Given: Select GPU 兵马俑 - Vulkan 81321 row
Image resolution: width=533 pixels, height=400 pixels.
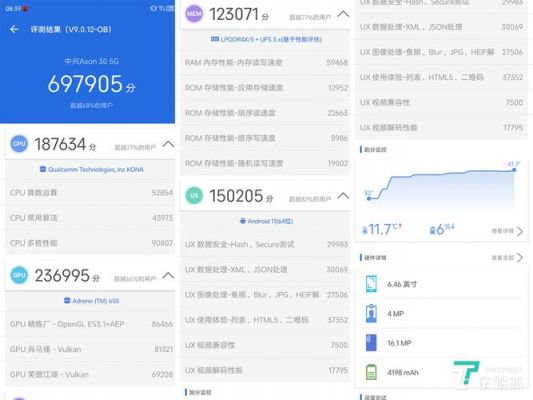Looking at the screenshot, I should tap(90, 349).
